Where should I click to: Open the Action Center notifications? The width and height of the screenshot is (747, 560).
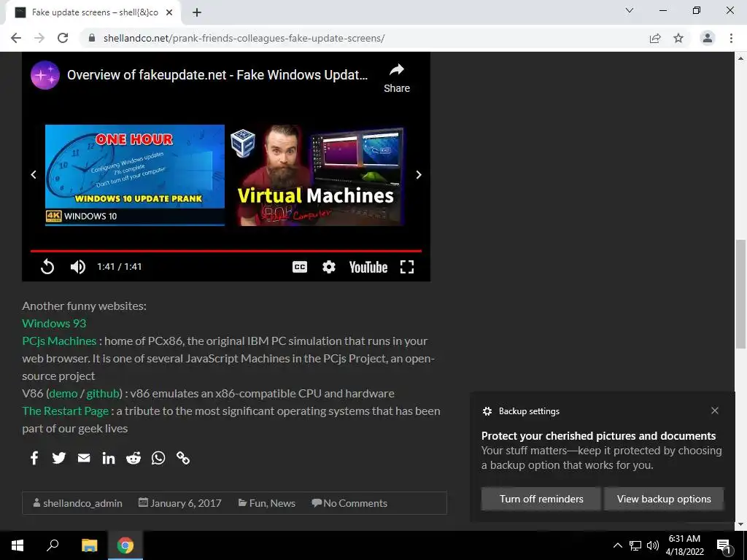pos(724,545)
